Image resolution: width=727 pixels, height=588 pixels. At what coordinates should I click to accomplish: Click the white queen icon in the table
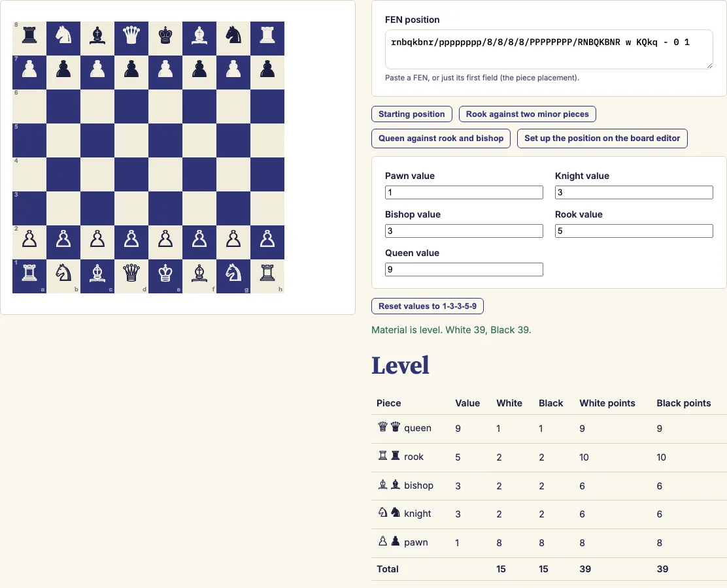[382, 427]
